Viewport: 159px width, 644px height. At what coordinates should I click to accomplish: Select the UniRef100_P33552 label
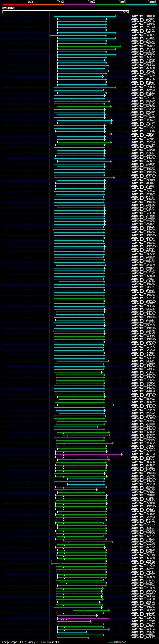pyautogui.click(x=143, y=254)
